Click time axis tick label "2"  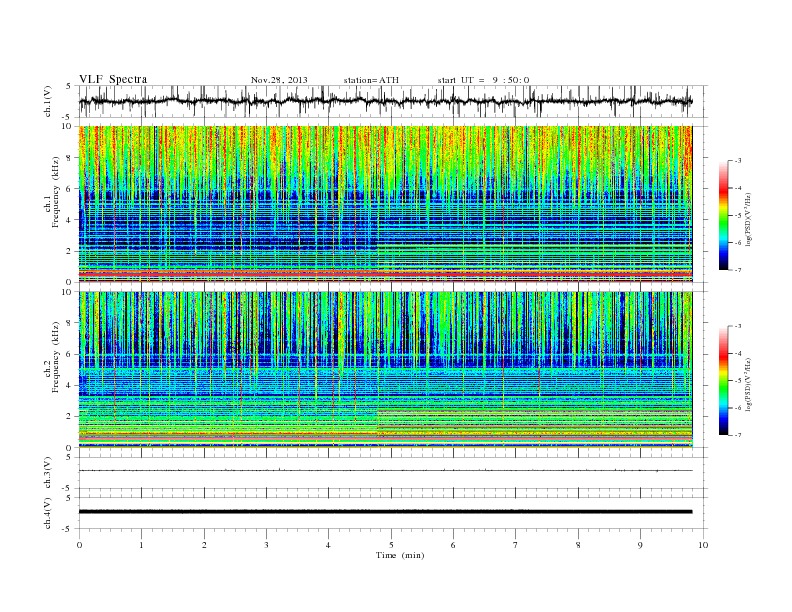click(x=204, y=545)
